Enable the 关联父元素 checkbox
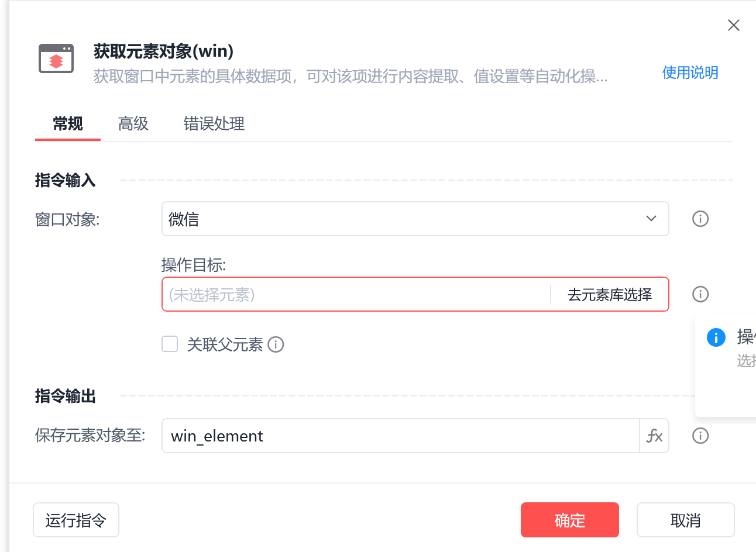The image size is (756, 552). (x=170, y=344)
